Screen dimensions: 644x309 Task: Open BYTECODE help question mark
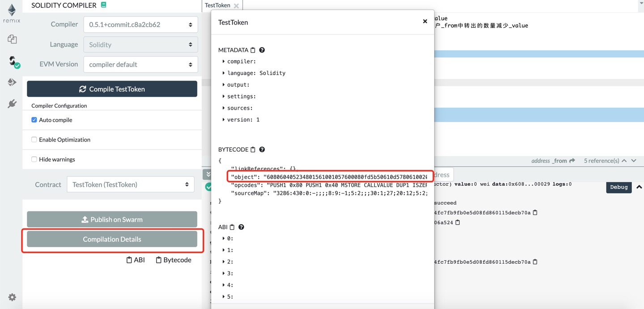[x=262, y=150]
